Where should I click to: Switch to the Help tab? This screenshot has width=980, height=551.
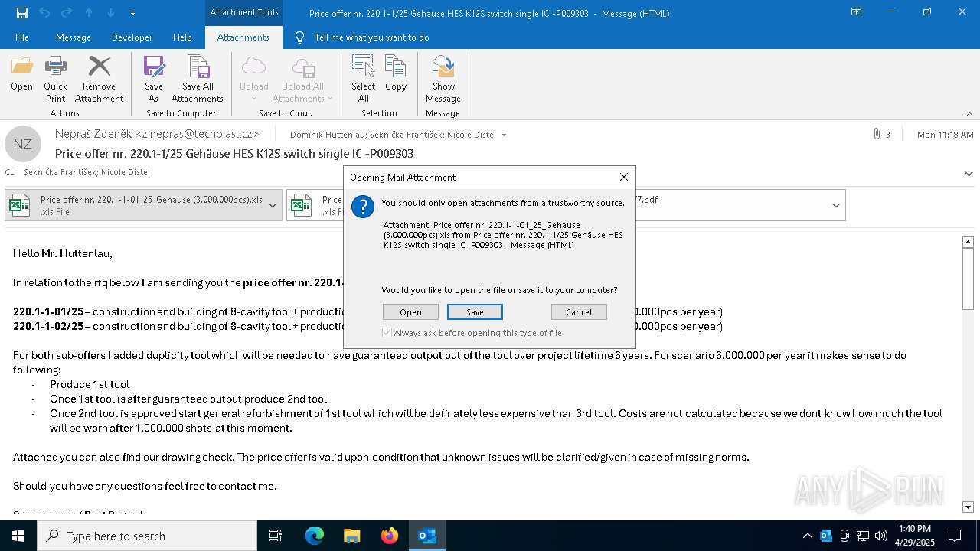click(182, 37)
